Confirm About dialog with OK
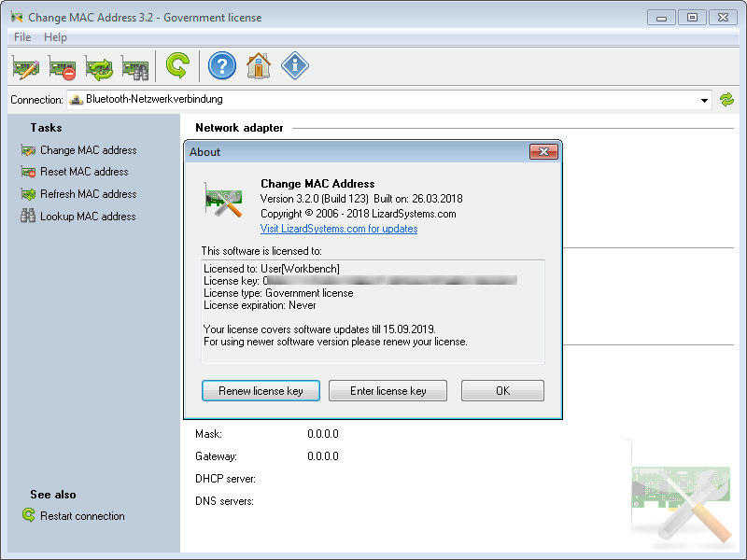 click(x=502, y=391)
